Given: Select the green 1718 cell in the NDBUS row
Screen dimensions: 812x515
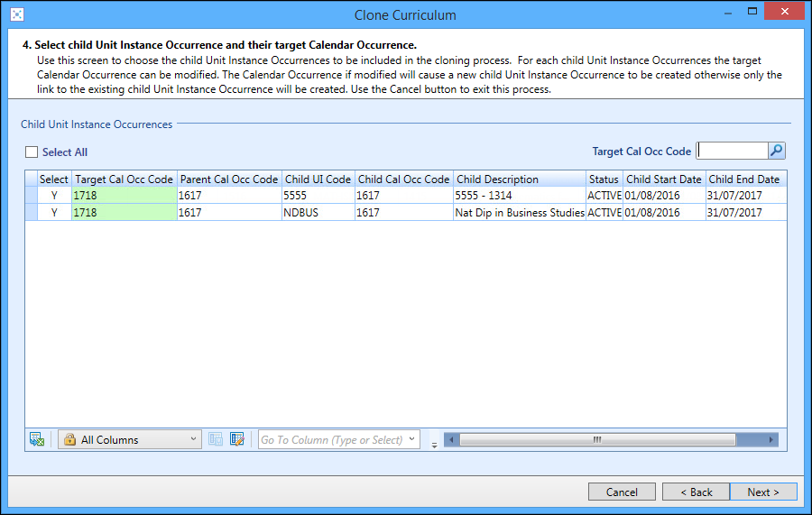Looking at the screenshot, I should [x=125, y=212].
